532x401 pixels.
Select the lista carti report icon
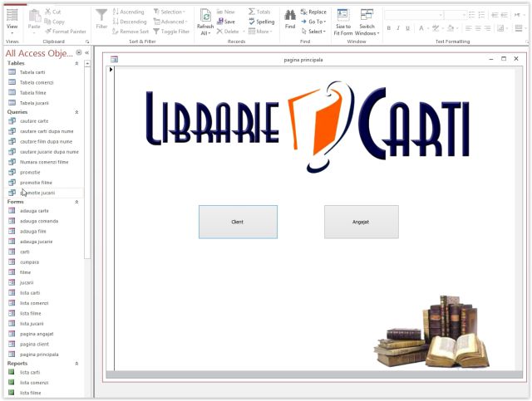tap(11, 372)
